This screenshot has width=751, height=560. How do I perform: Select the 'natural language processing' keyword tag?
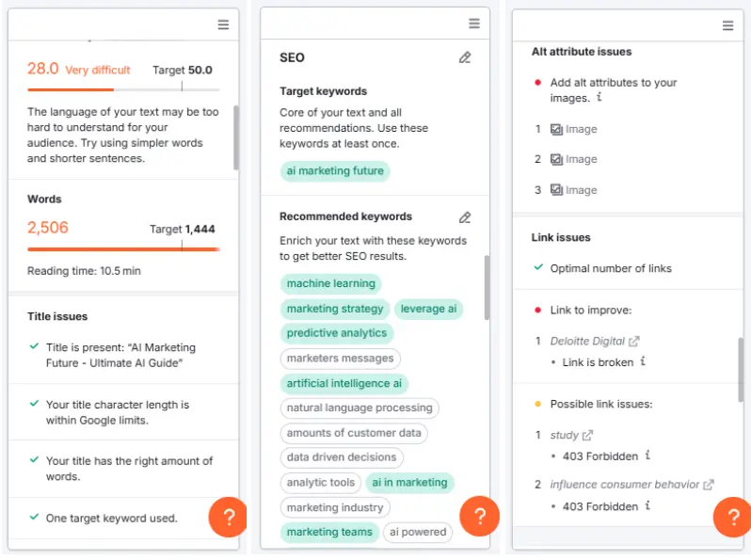(x=360, y=408)
